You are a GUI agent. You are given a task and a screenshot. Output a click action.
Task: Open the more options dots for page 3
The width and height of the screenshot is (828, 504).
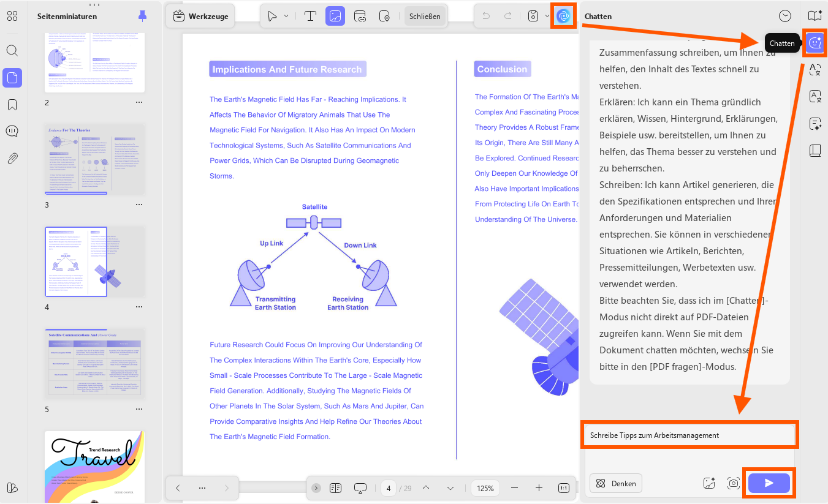139,205
